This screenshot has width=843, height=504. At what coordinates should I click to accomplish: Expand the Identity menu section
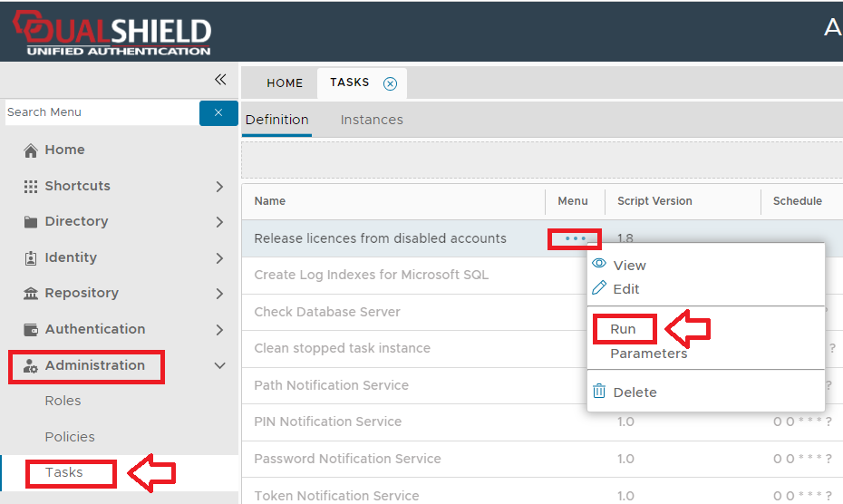click(x=219, y=257)
